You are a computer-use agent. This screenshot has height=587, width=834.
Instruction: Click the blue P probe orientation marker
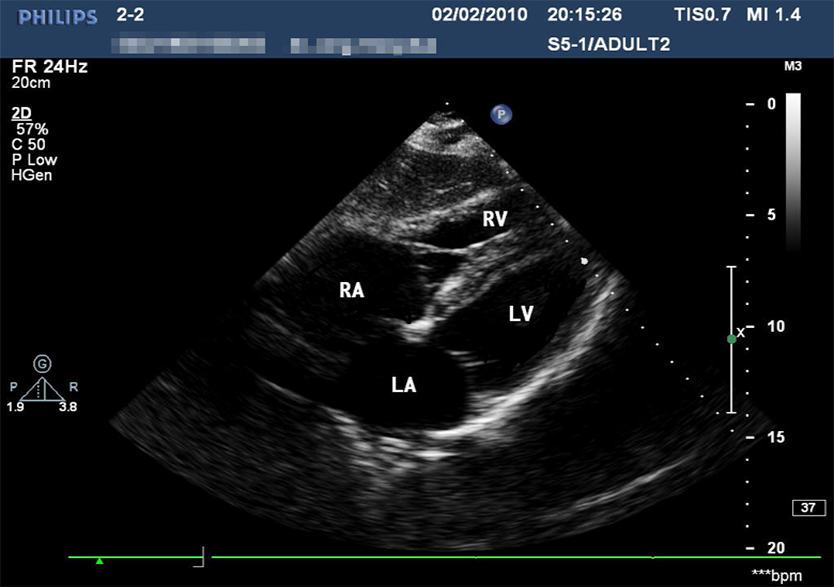point(500,114)
